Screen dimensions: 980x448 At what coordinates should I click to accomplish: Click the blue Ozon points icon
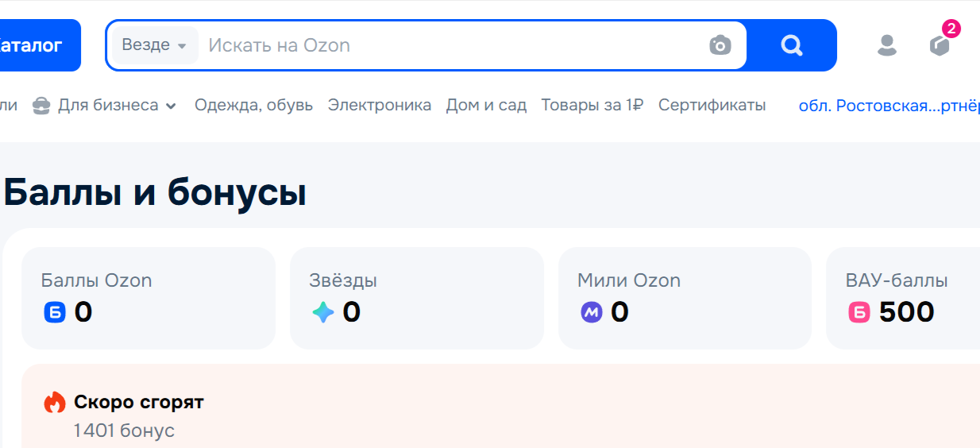54,313
